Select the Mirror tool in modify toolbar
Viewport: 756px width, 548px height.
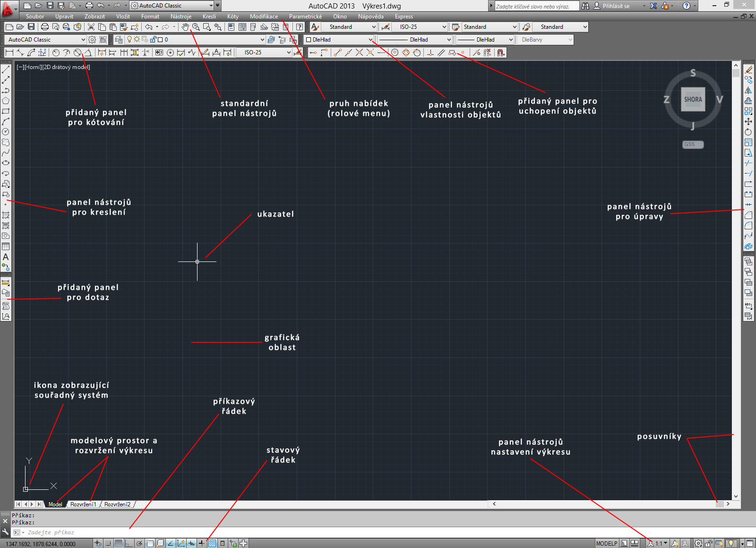pos(748,90)
